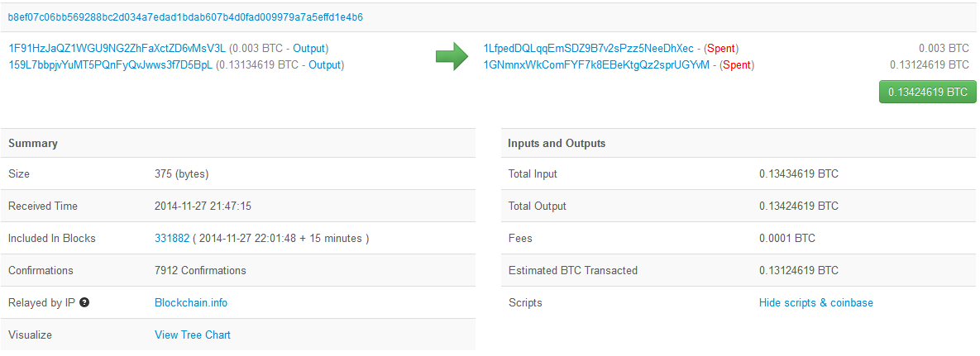Open View Tree Chart
Viewport: 980px width, 356px height.
(x=193, y=335)
